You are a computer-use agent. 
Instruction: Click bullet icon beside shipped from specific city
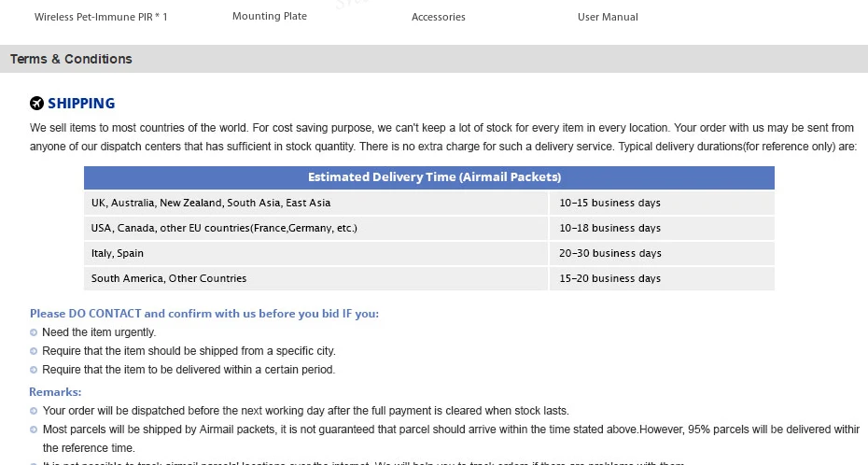[34, 351]
